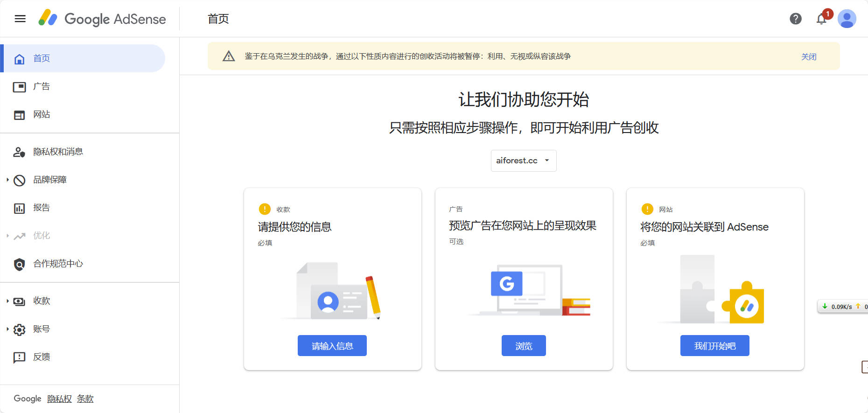Viewport: 868px width, 413px height.
Task: Click the yellow alert icon on 网站 card
Action: click(x=647, y=209)
